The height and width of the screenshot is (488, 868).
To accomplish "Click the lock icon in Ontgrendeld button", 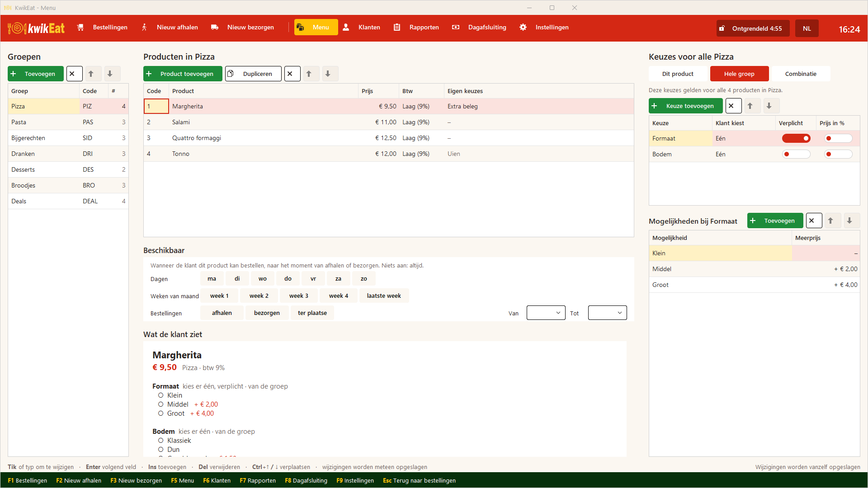I will click(722, 28).
